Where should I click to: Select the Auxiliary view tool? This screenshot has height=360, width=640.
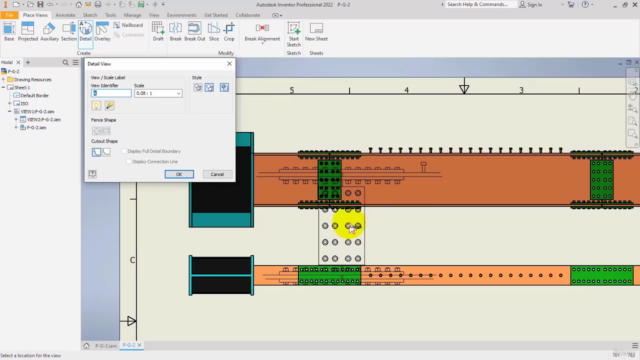[49, 31]
